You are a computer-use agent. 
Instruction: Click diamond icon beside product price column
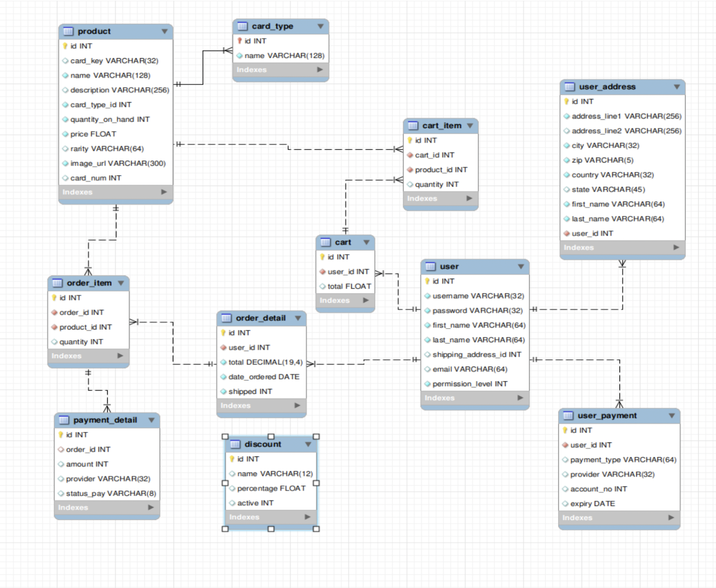click(65, 134)
